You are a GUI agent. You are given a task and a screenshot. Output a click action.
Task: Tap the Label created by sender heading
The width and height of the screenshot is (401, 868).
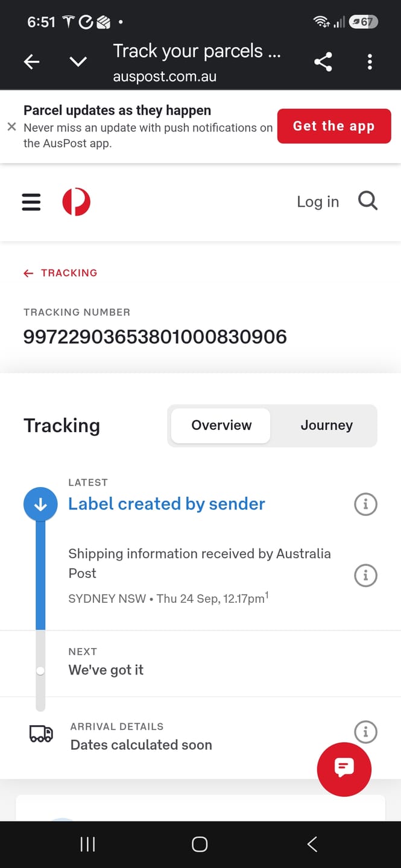click(166, 504)
